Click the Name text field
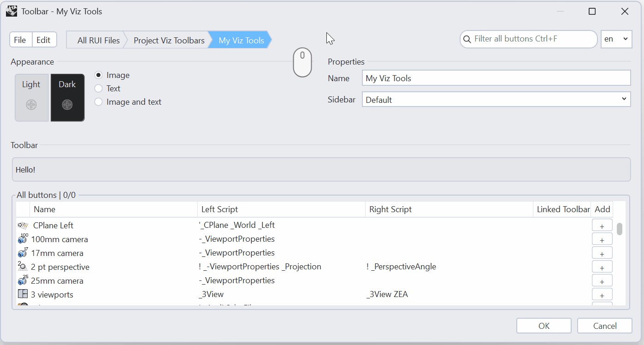Screen dimensions: 644x345 click(x=496, y=78)
